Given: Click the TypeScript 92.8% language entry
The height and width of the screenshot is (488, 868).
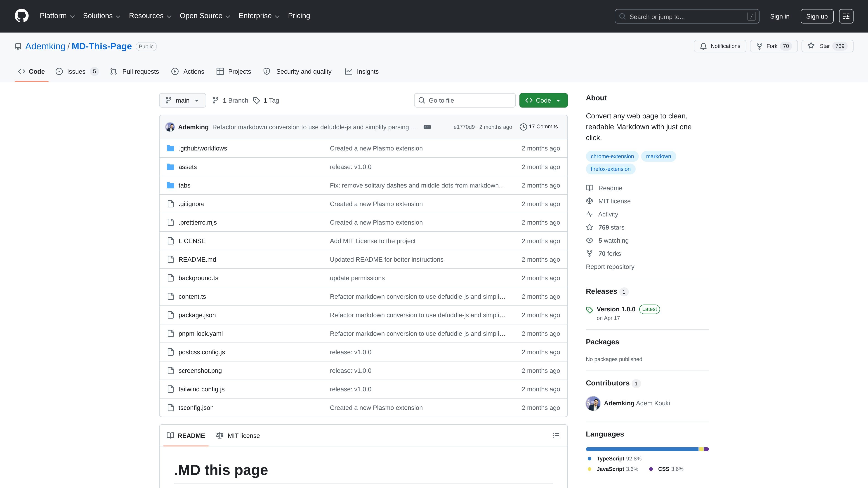Looking at the screenshot, I should [615, 459].
